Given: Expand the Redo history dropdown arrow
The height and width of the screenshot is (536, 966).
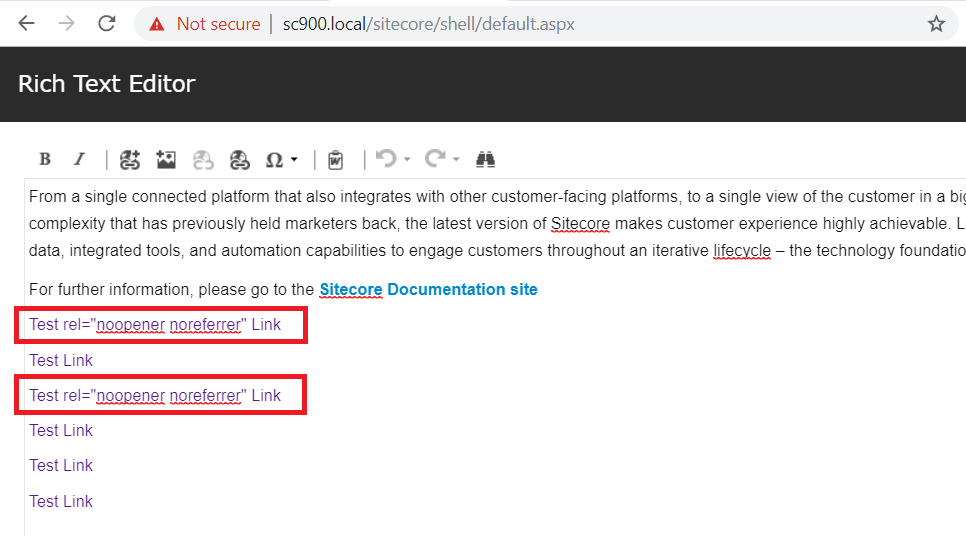Looking at the screenshot, I should (456, 160).
